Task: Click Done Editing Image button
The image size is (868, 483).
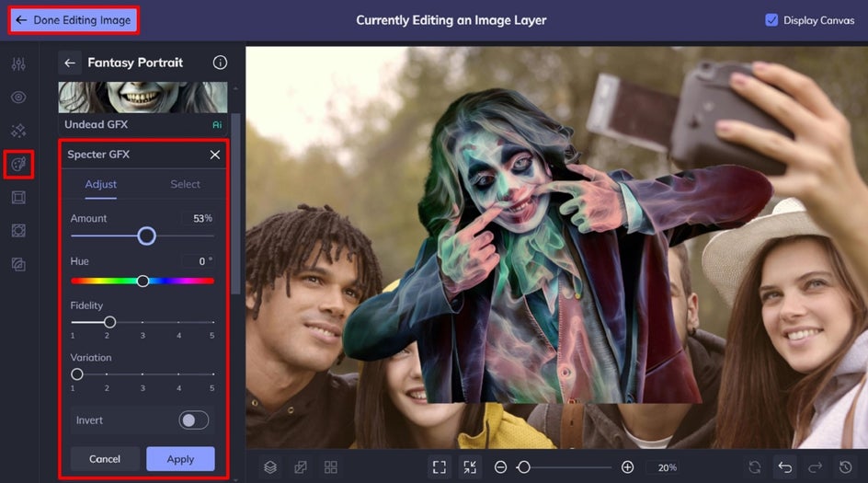Action: [x=74, y=20]
